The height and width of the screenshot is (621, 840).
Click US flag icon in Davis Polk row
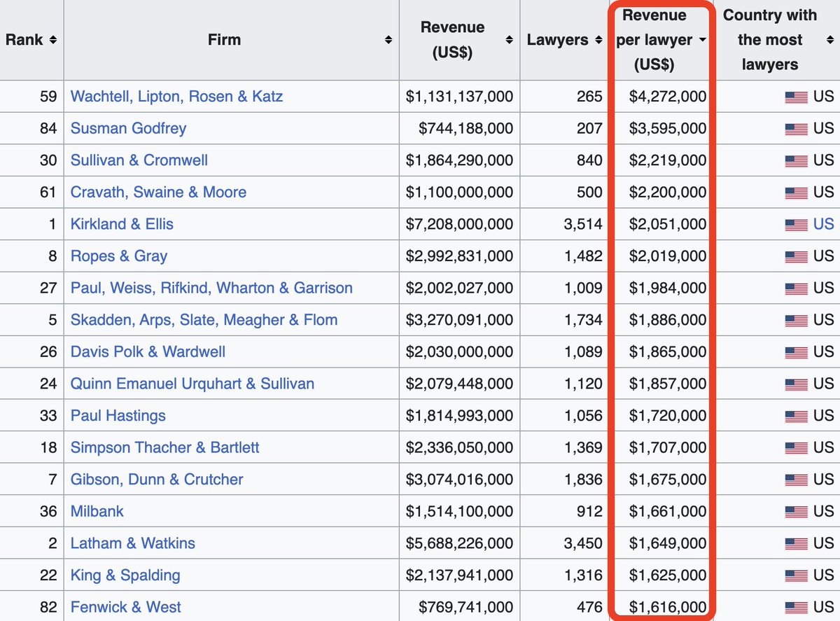point(797,352)
